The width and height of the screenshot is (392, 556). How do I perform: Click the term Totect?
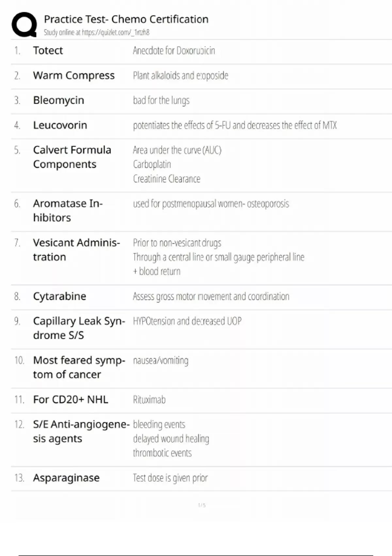point(48,50)
